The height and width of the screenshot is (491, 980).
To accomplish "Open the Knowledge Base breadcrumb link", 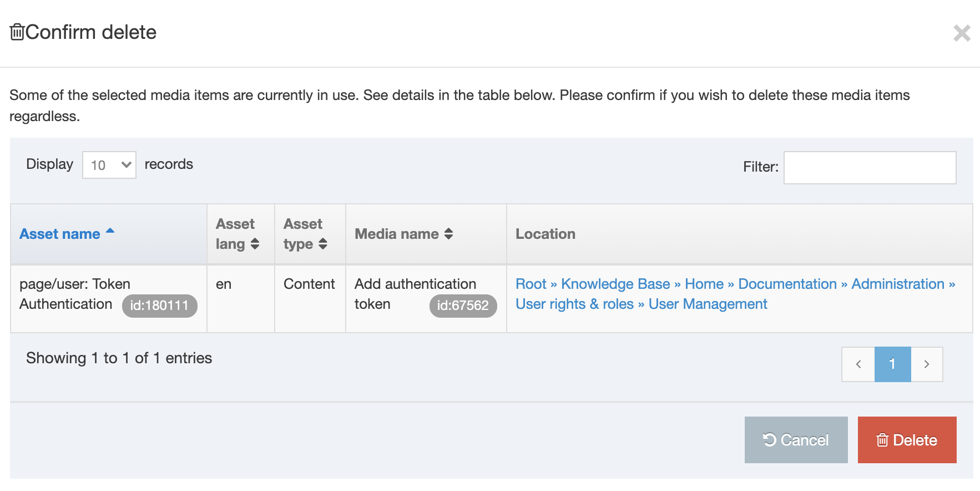I will pyautogui.click(x=615, y=284).
